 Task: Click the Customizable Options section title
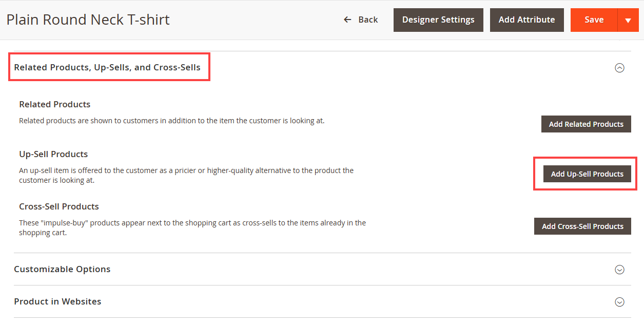tap(62, 269)
